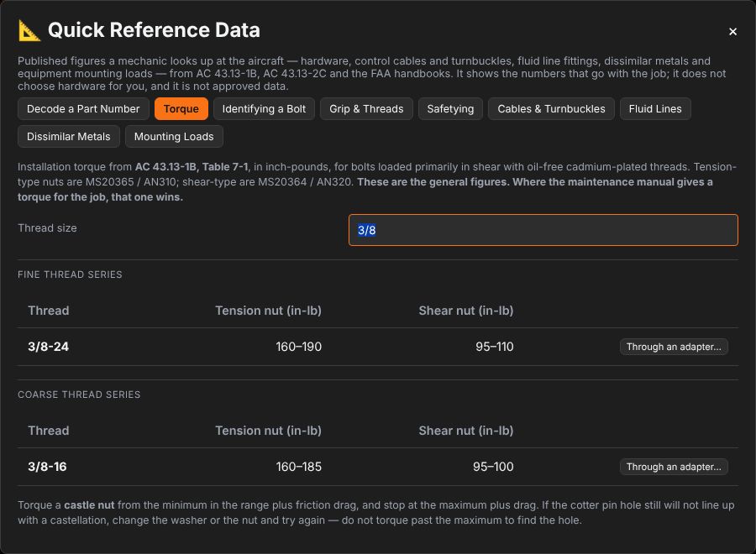
Task: Show the Cables & Turnbuckles tab
Action: [551, 109]
